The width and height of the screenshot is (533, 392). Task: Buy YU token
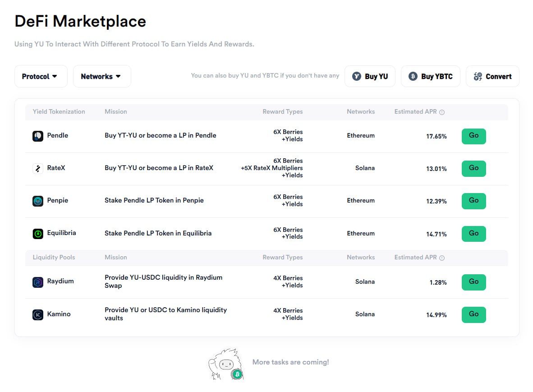tap(370, 76)
